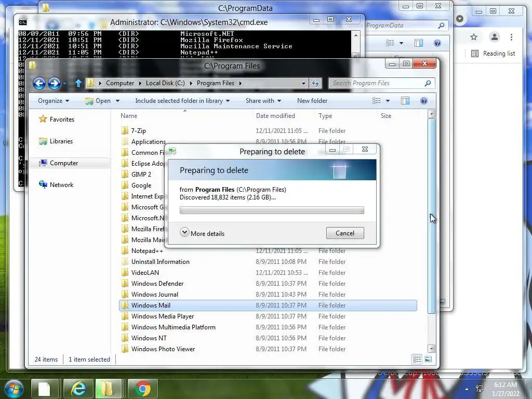Click the search magnifier in Program Files
532x399 pixels.
coord(428,83)
